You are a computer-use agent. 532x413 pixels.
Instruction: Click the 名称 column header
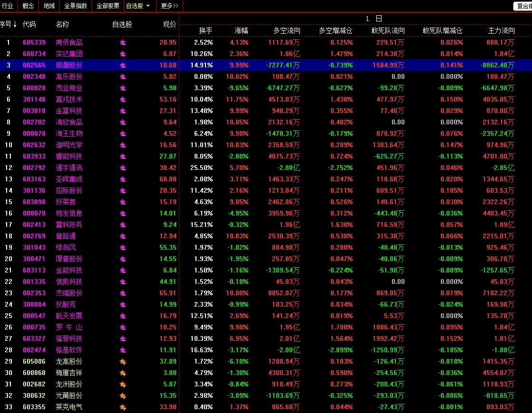click(63, 24)
